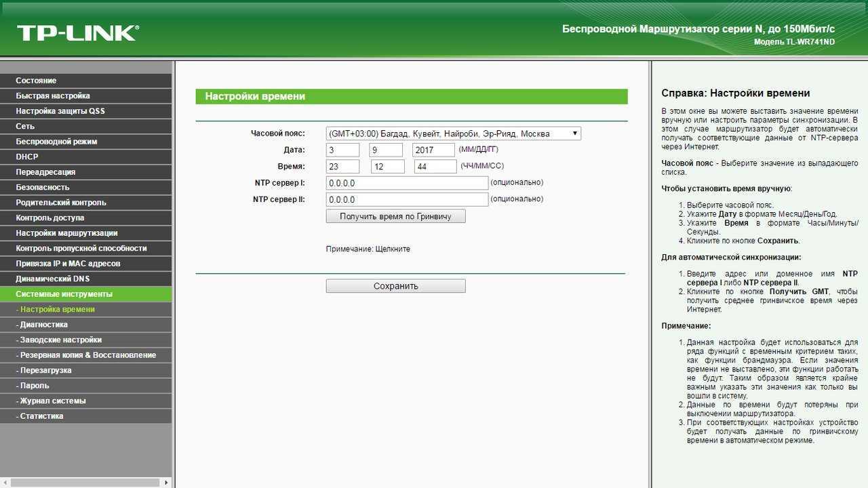Click the Примечание: Щелкните text
This screenshot has width=868, height=488.
click(368, 249)
